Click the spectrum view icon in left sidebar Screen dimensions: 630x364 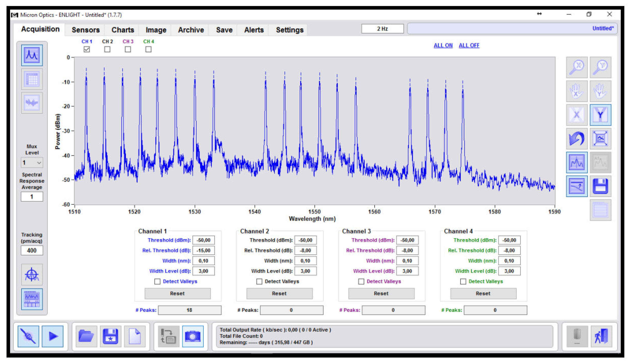click(32, 55)
